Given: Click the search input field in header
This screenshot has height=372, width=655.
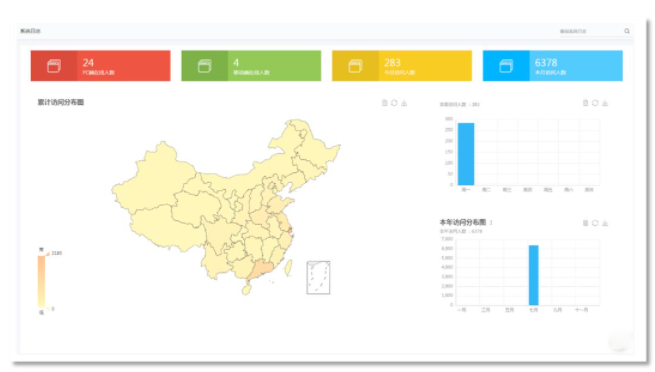Looking at the screenshot, I should click(590, 31).
